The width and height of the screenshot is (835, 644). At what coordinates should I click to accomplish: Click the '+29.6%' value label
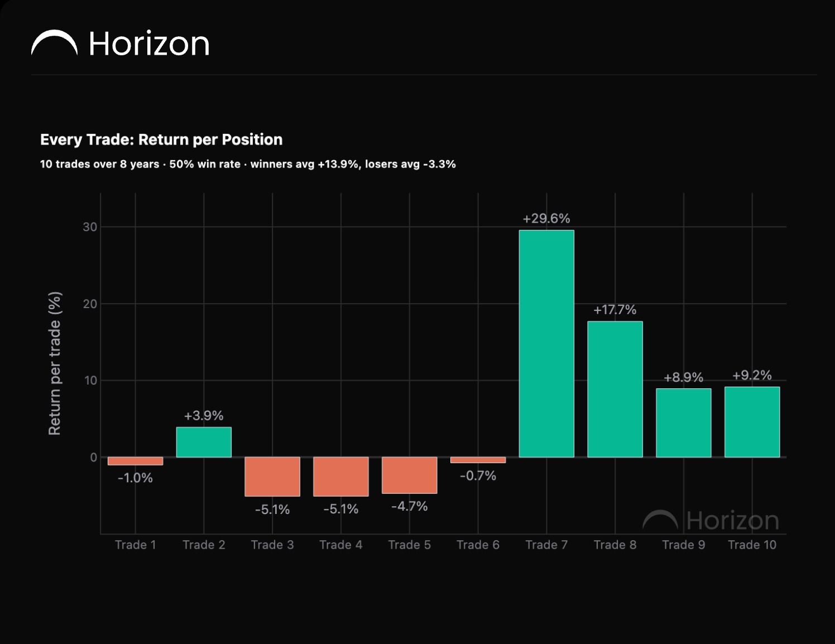[546, 218]
